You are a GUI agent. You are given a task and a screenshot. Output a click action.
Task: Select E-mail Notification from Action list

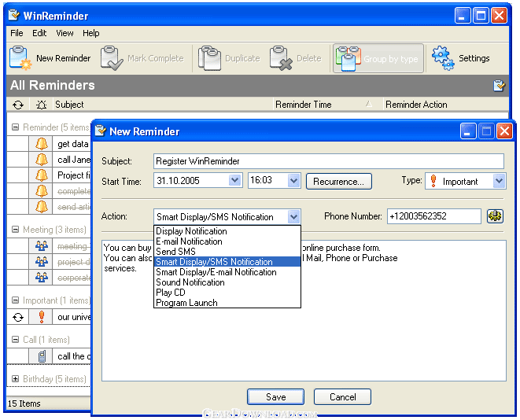click(227, 241)
